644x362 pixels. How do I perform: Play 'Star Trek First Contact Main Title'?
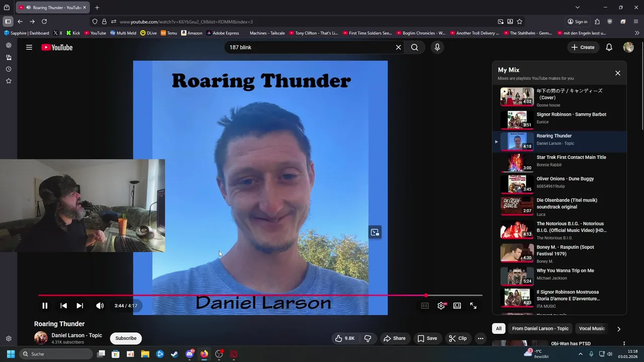(559, 162)
